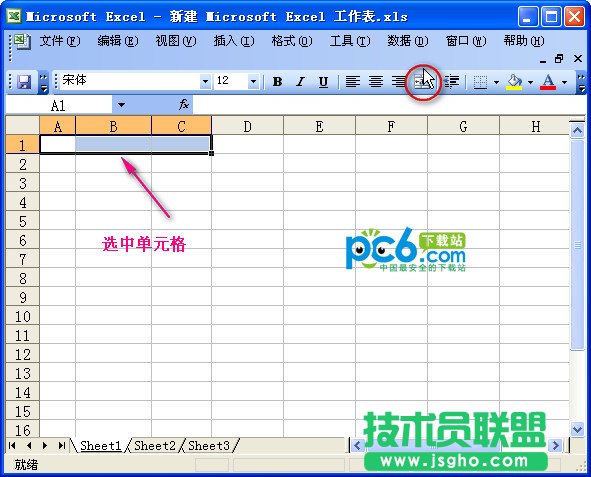This screenshot has height=477, width=591.
Task: Expand formatting toolbar options at right end
Action: tap(581, 82)
